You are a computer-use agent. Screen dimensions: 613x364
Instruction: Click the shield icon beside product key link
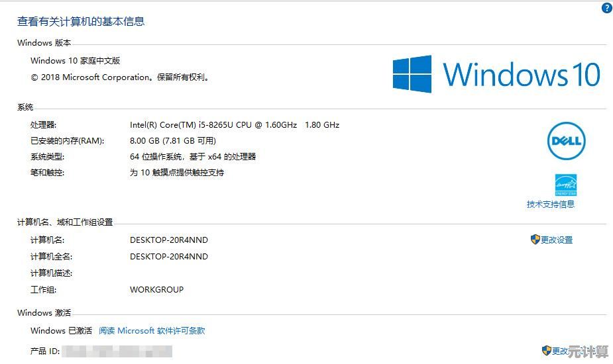546,350
